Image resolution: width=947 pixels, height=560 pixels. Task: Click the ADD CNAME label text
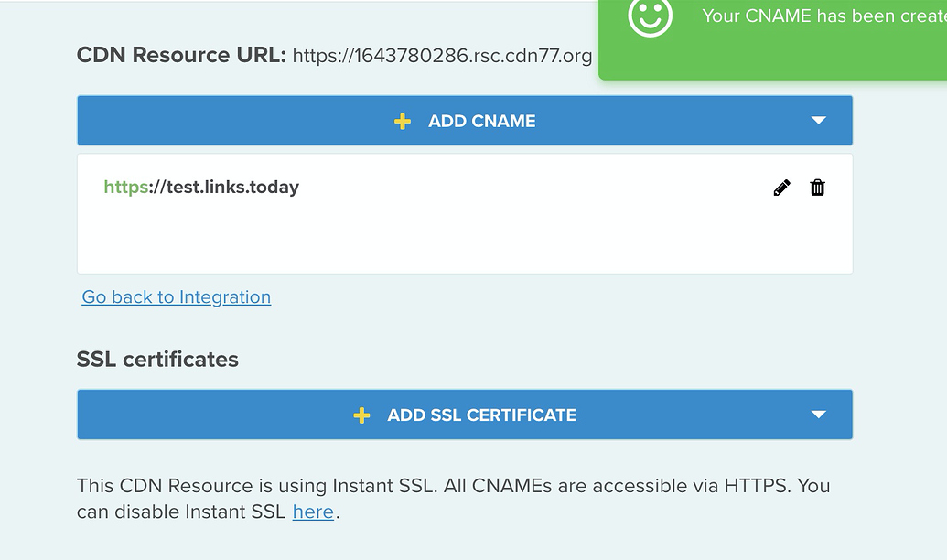click(x=481, y=122)
